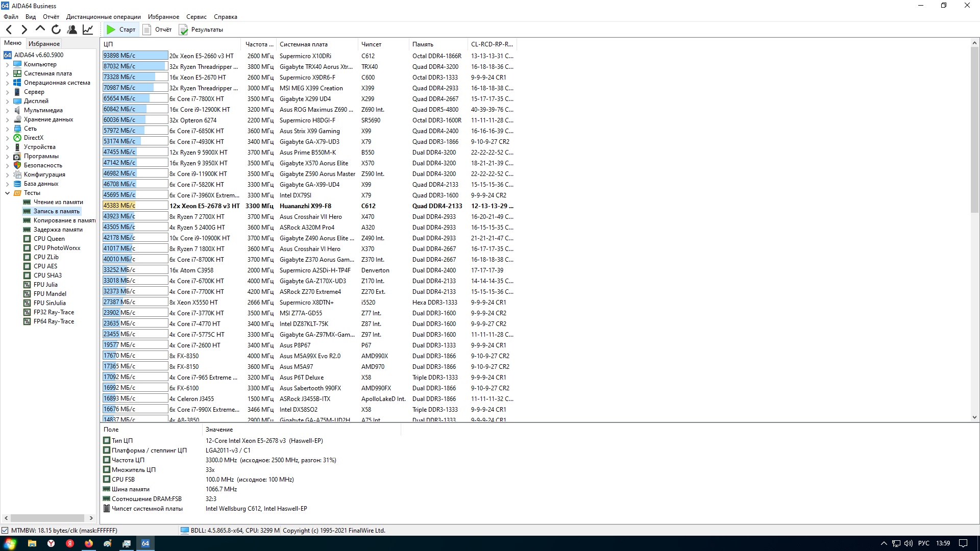This screenshot has height=551, width=980.
Task: Select the FPU Julia benchmark test
Action: (45, 285)
